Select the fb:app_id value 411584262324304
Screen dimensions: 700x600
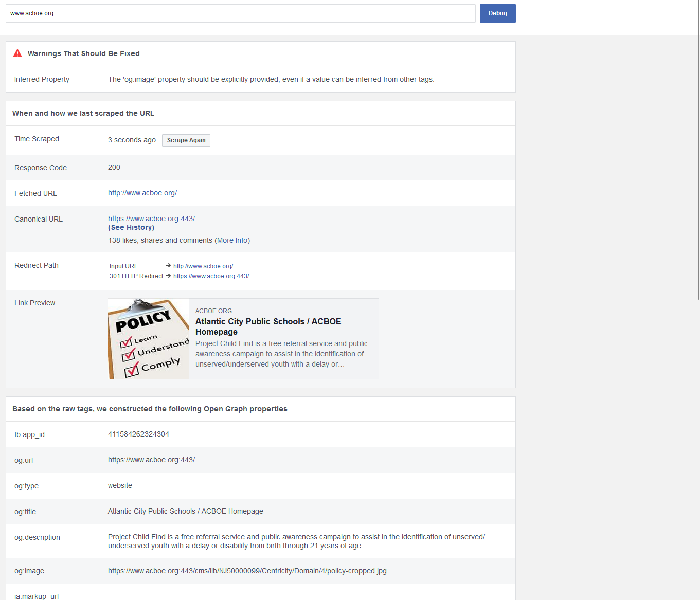138,434
